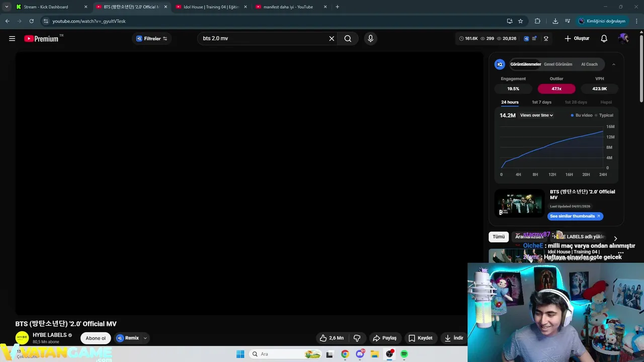Image resolution: width=644 pixels, height=362 pixels.
Task: Open Spotify from the taskbar
Action: click(x=404, y=354)
